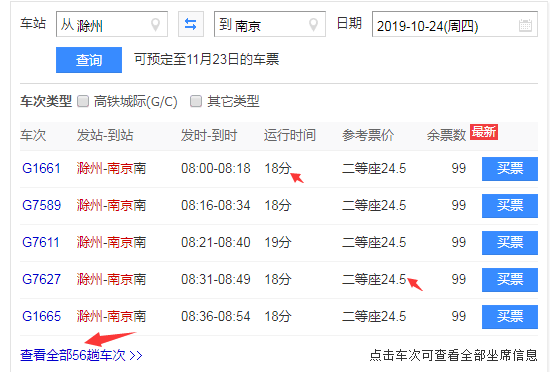Screen dimensions: 557x372
Task: Open the calendar icon in date field
Action: click(525, 25)
